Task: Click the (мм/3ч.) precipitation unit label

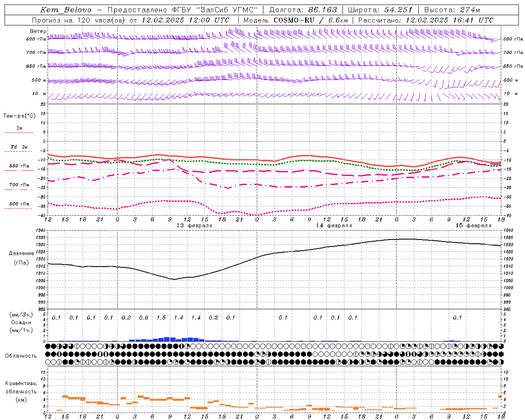Action: coord(21,315)
